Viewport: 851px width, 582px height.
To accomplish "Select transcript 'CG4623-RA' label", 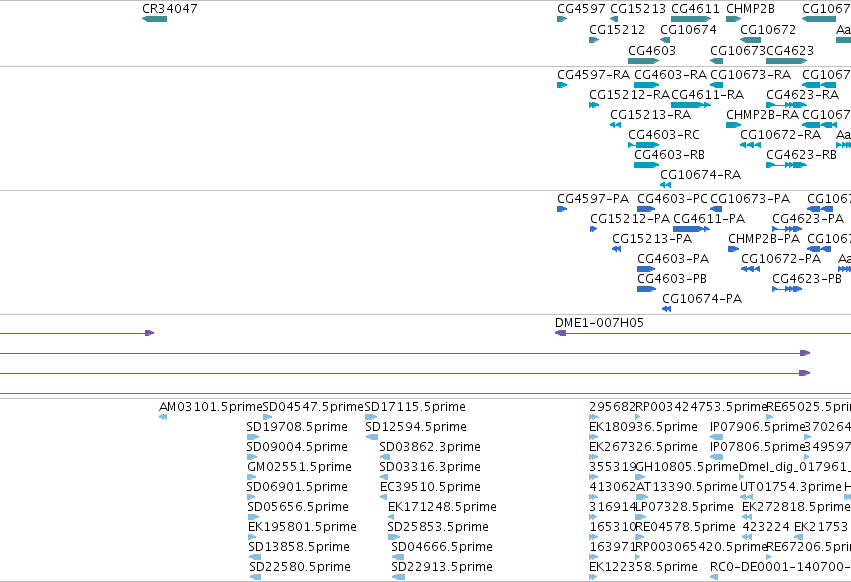I will tap(803, 94).
